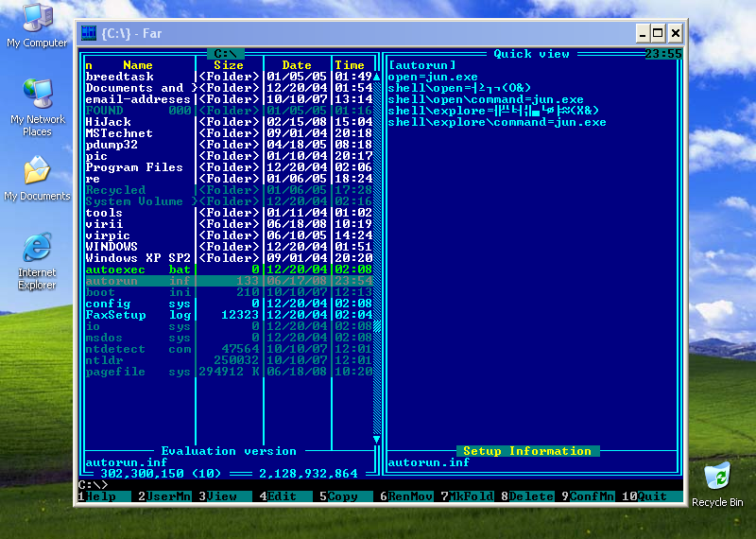Click the 1 Help function key
The width and height of the screenshot is (756, 539).
click(104, 496)
